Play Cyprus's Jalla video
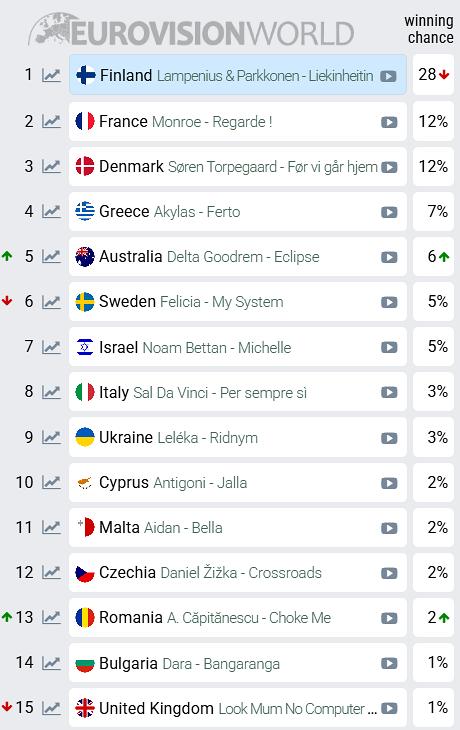The height and width of the screenshot is (730, 460). click(x=389, y=483)
